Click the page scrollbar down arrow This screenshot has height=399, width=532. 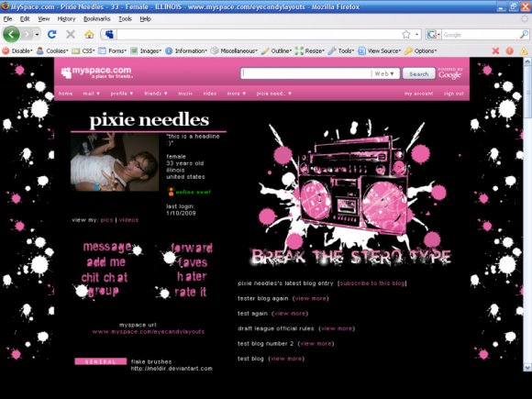(x=527, y=367)
